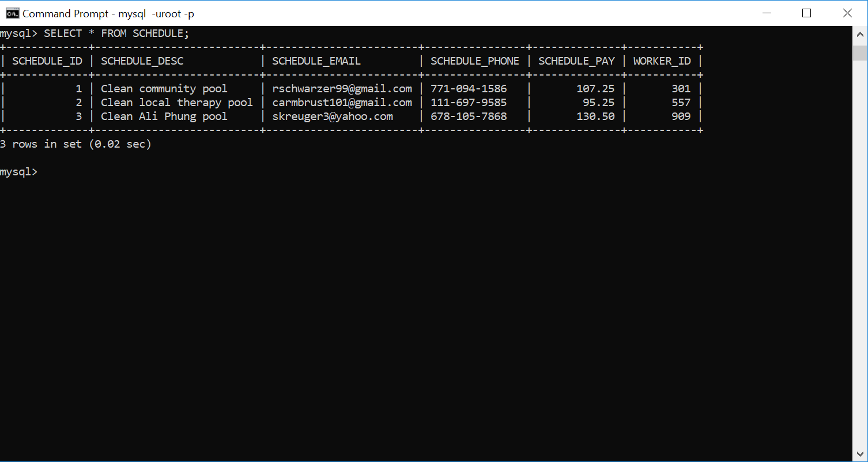Click the rschwarzer99@gmail.com email address
This screenshot has width=868, height=462.
342,88
